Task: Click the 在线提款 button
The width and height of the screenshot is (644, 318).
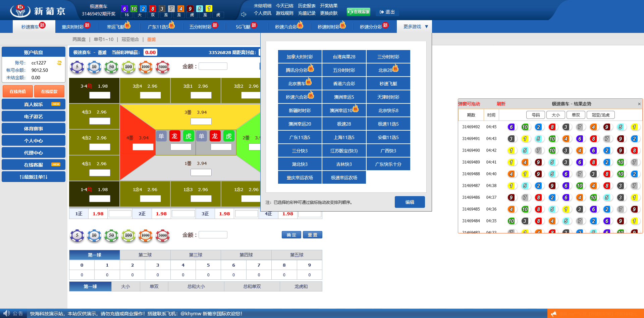Action: tap(49, 91)
